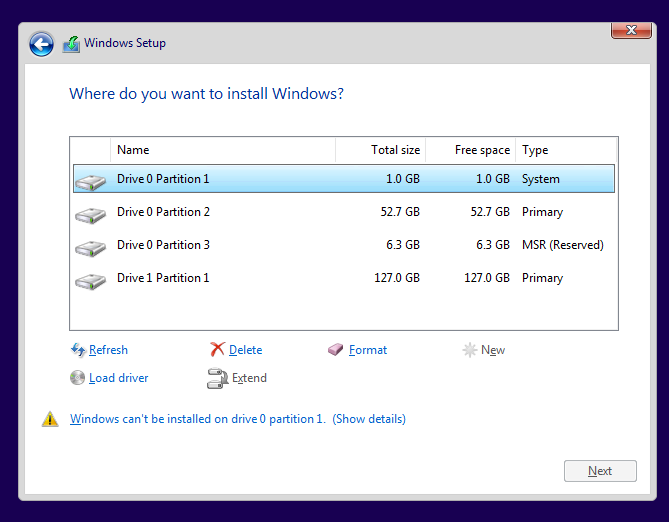Viewport: 669px width, 522px height.
Task: Click the pink eraser Format icon
Action: click(335, 350)
